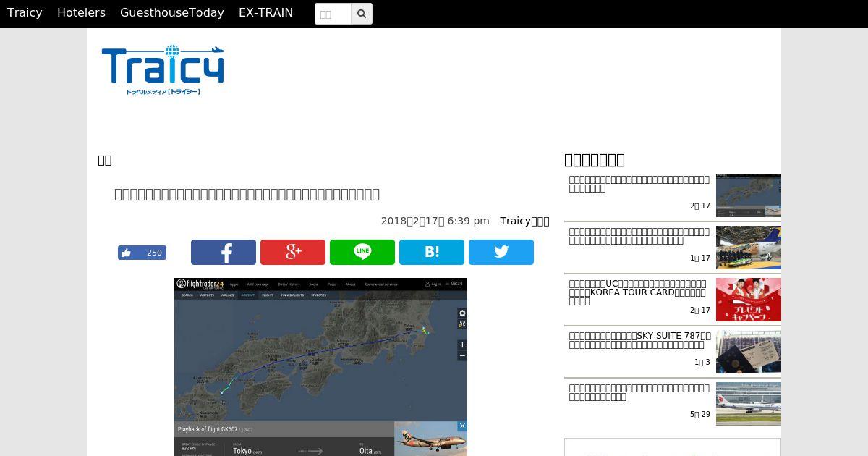Open the Jetstar aircraft photo thumbnail

[x=430, y=439]
